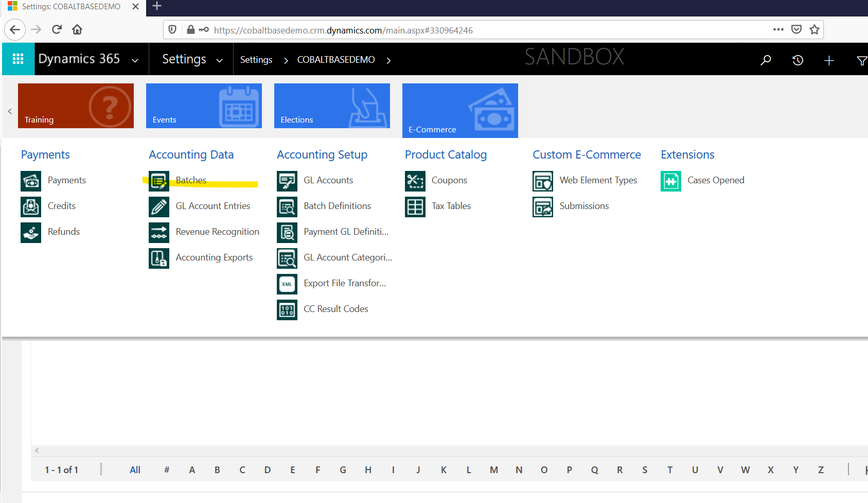The height and width of the screenshot is (503, 868).
Task: Open GL Account Entries pencil icon
Action: coord(159,206)
